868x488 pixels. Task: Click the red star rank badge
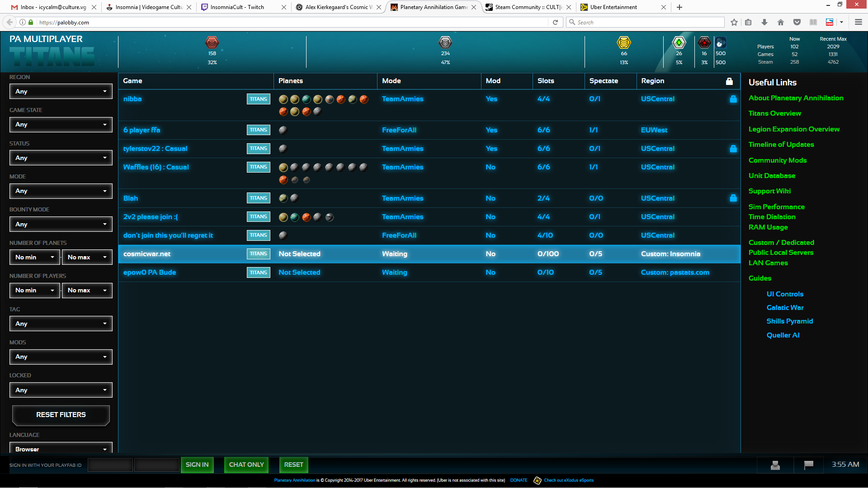point(704,42)
